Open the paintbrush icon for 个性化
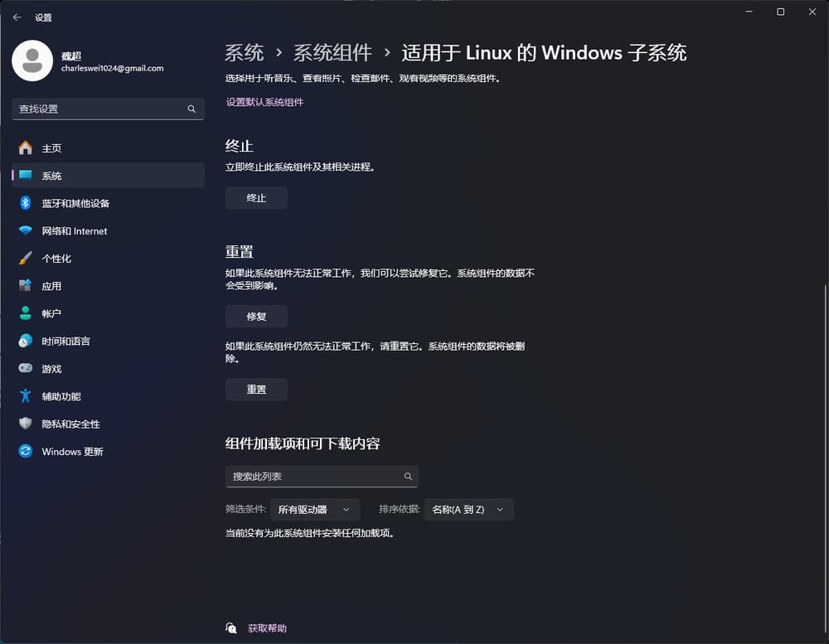829x644 pixels. click(x=26, y=258)
